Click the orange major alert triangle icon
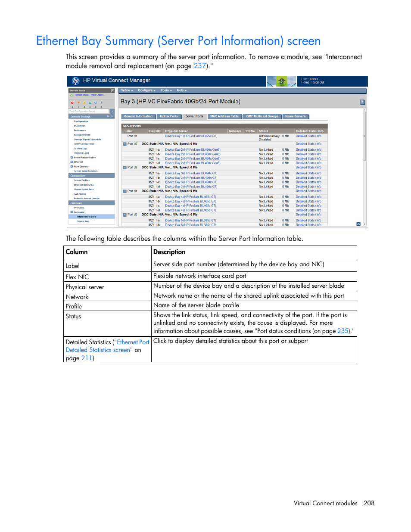The width and height of the screenshot is (411, 532). click(78, 103)
